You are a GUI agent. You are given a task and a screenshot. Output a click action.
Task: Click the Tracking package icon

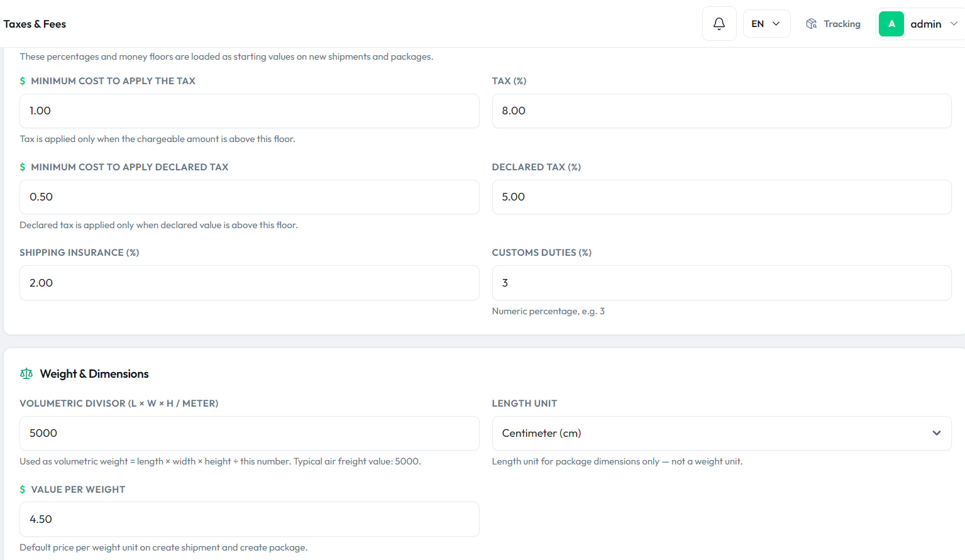[812, 24]
